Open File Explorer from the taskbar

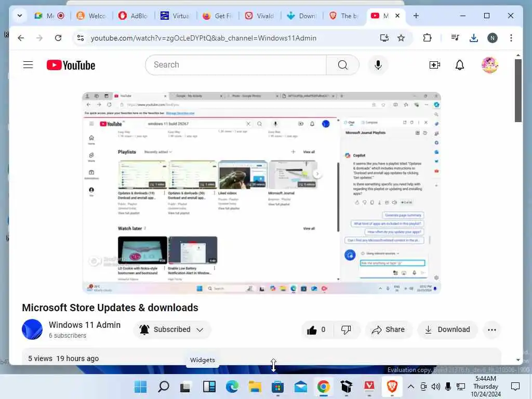point(255,387)
